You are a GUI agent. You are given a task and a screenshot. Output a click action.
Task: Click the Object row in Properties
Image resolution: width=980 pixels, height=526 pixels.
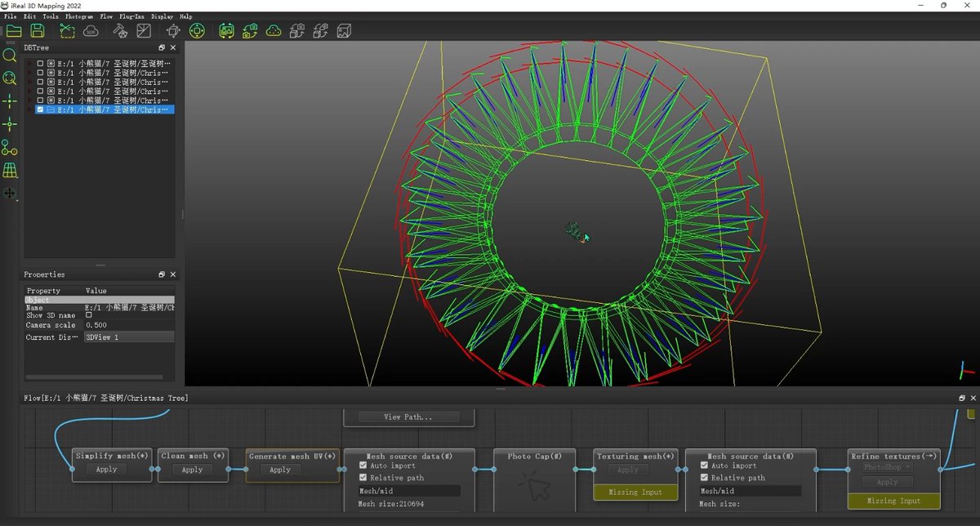click(x=99, y=300)
